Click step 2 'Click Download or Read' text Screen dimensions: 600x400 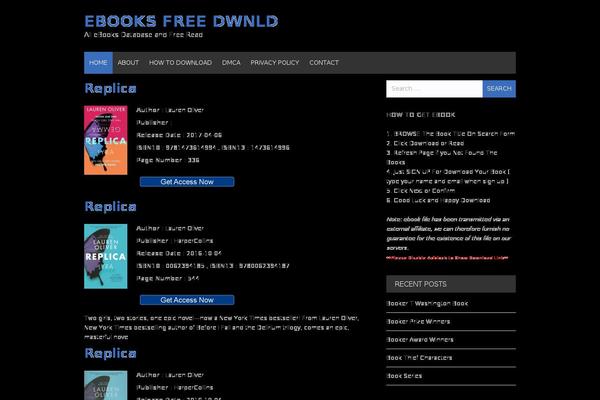(x=425, y=143)
